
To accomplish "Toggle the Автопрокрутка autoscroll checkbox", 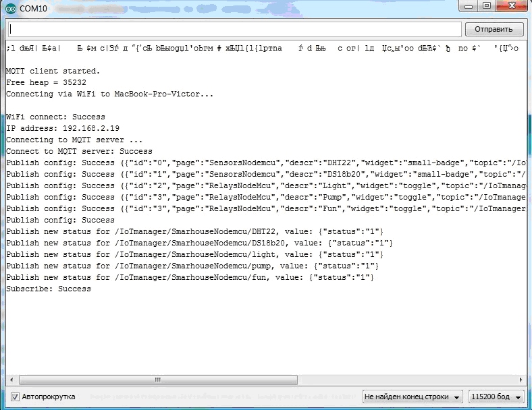I will [x=15, y=397].
